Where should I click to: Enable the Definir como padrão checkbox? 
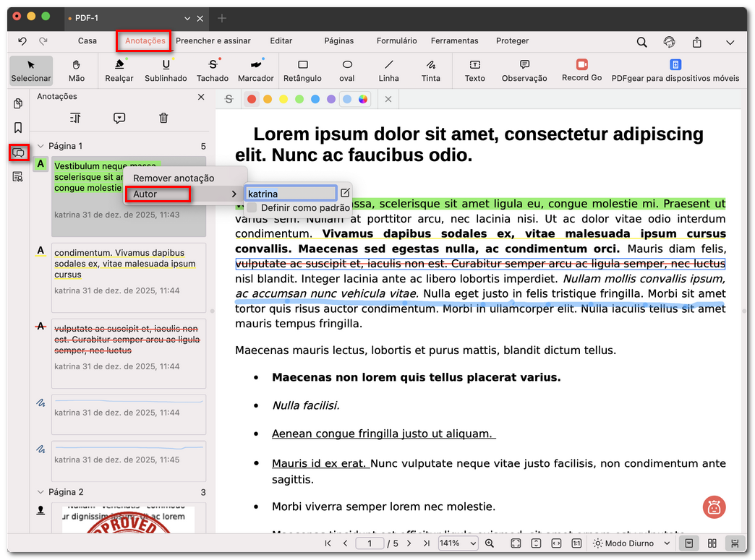252,208
